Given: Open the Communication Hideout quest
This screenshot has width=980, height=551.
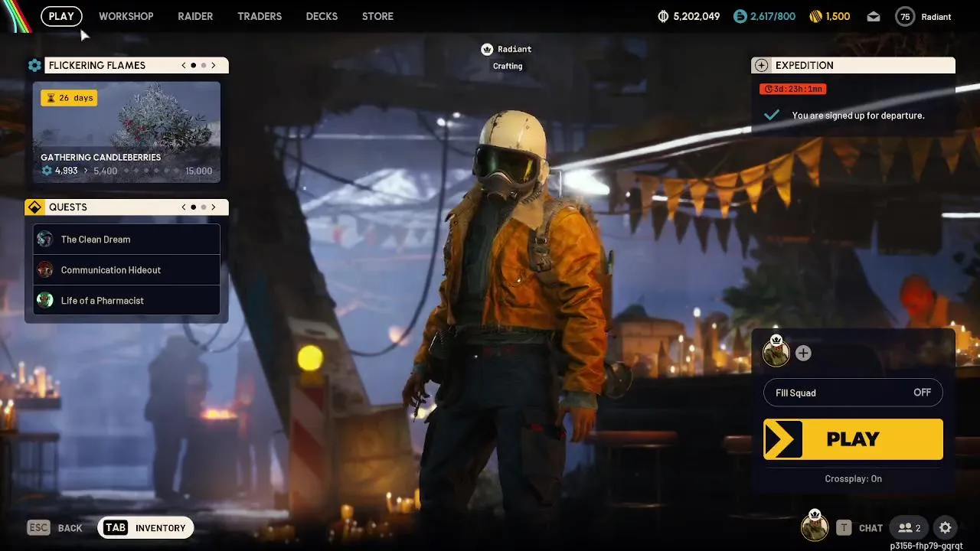Looking at the screenshot, I should (126, 269).
